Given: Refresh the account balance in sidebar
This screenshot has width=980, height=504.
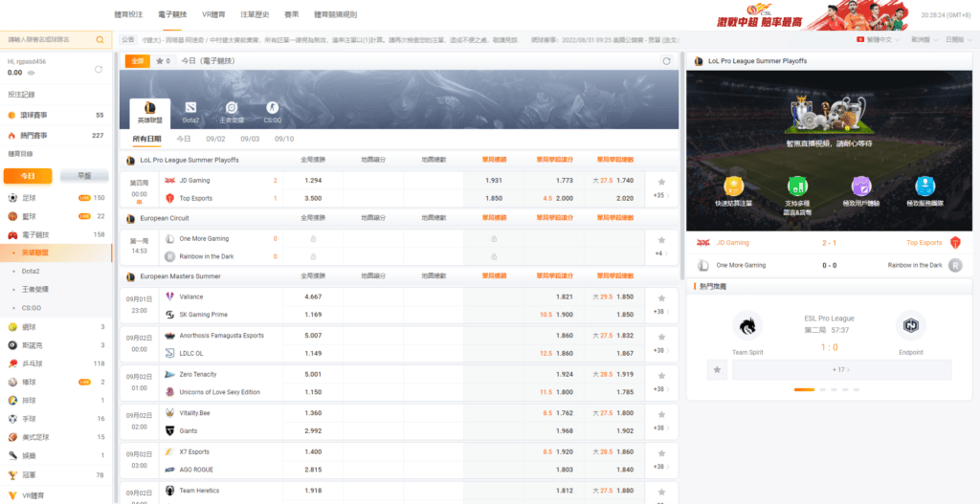Looking at the screenshot, I should (x=98, y=70).
